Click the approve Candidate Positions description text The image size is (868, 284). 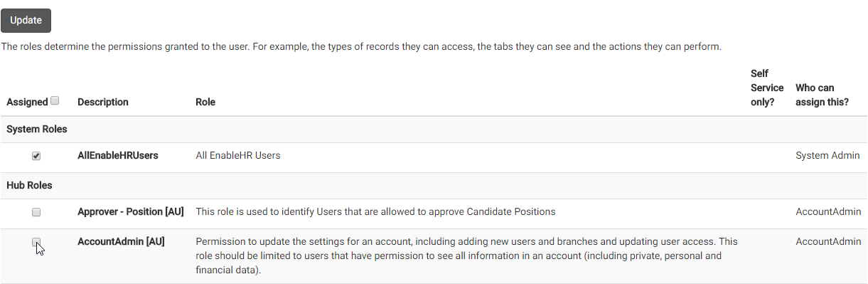point(375,211)
